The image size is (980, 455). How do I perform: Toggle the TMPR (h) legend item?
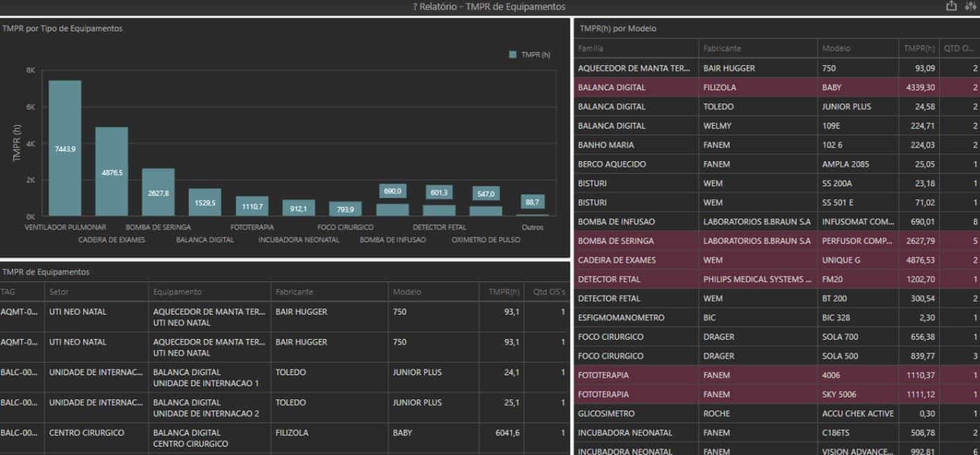(x=526, y=53)
